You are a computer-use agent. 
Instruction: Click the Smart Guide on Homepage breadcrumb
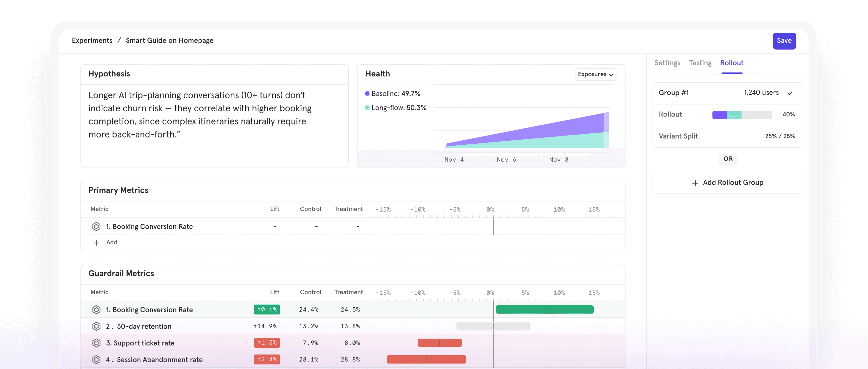[170, 40]
